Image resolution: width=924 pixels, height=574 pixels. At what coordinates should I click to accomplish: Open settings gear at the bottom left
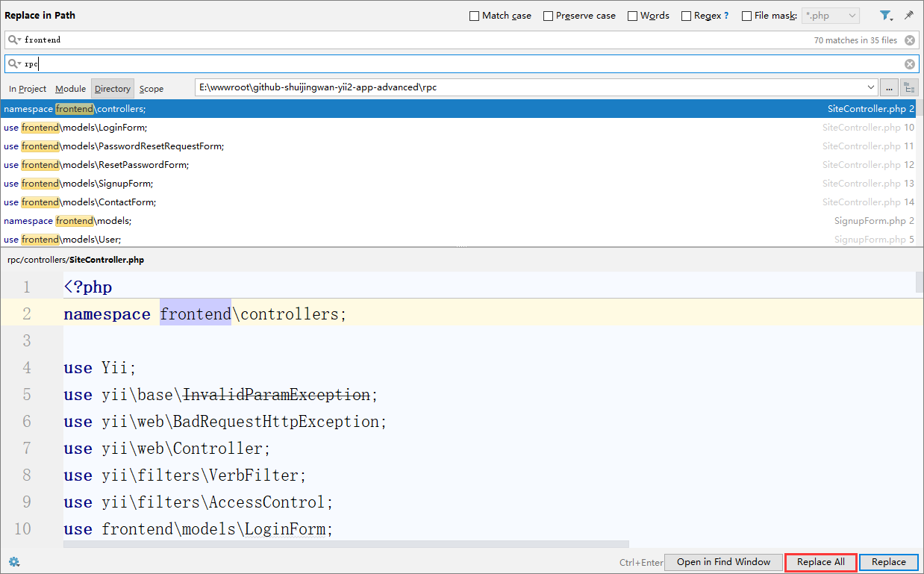(14, 562)
